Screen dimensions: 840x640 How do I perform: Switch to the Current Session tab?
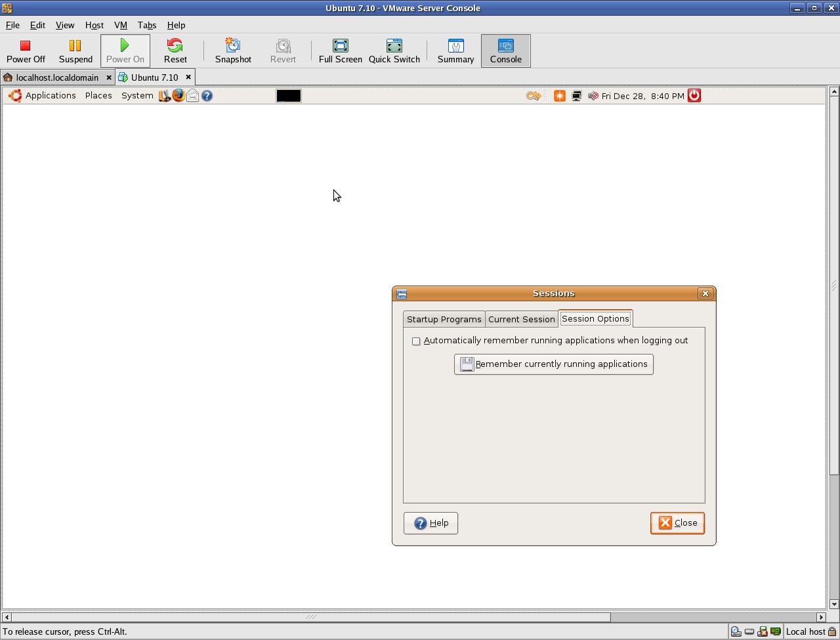521,320
